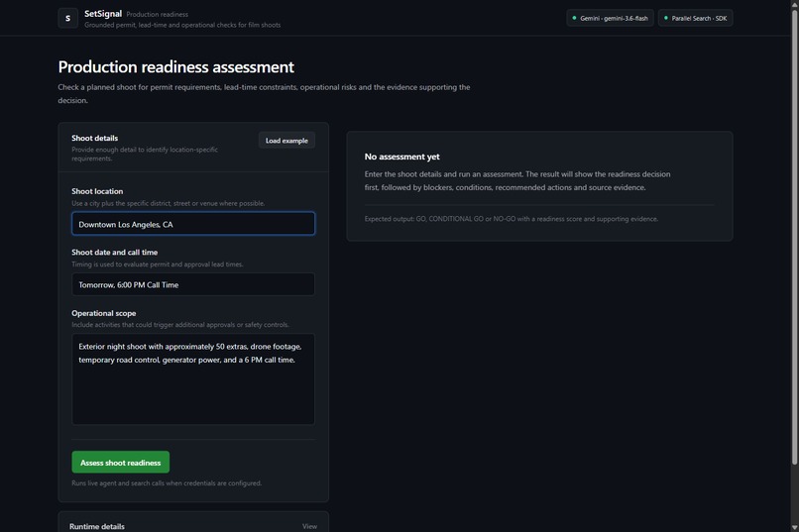Click the Production readiness header subtitle
Image resolution: width=799 pixels, height=532 pixels.
(157, 14)
